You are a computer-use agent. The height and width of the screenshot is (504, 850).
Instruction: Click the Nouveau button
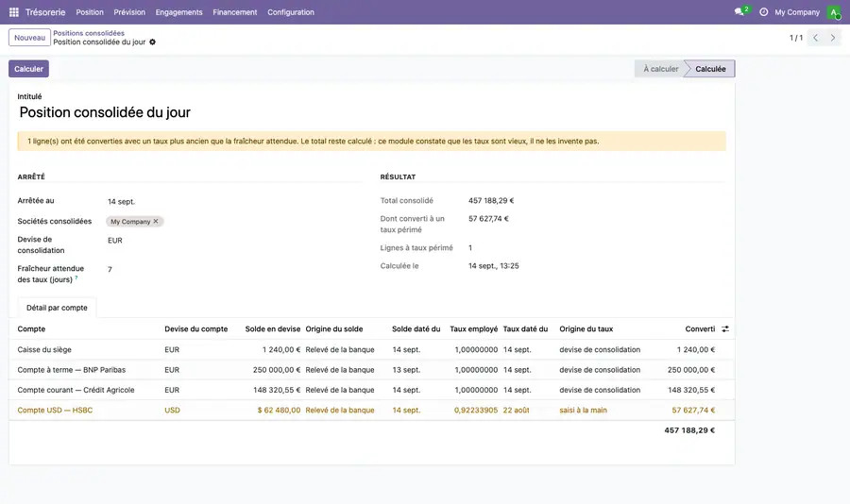tap(30, 38)
